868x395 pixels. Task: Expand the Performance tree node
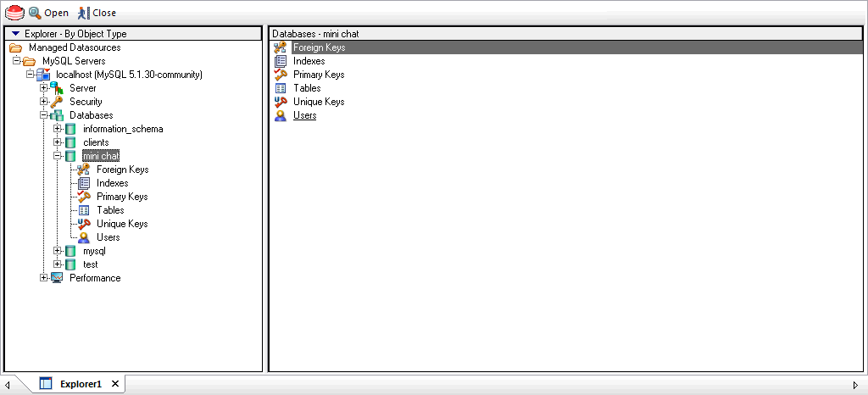pyautogui.click(x=44, y=278)
